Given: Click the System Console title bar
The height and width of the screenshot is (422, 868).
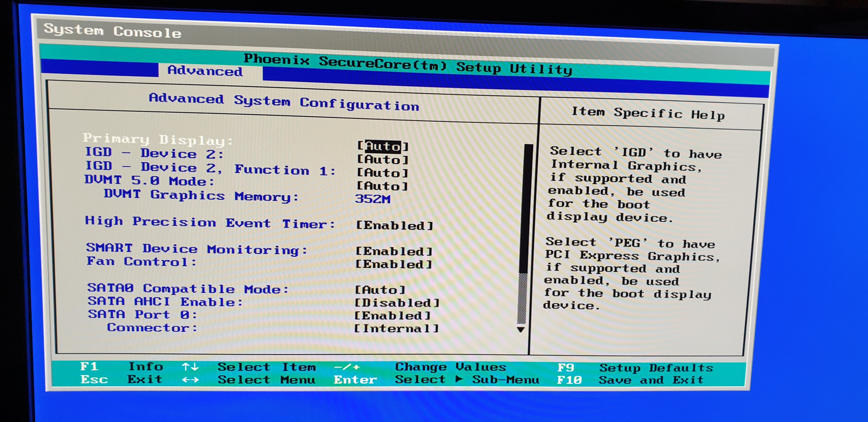Looking at the screenshot, I should [x=113, y=31].
